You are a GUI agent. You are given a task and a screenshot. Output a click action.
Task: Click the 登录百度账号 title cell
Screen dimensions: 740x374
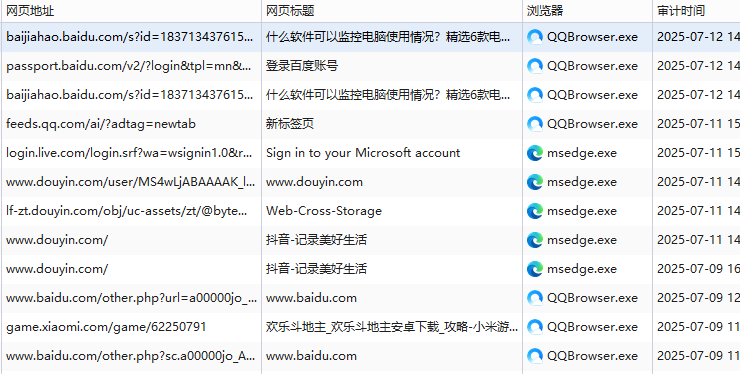(302, 66)
